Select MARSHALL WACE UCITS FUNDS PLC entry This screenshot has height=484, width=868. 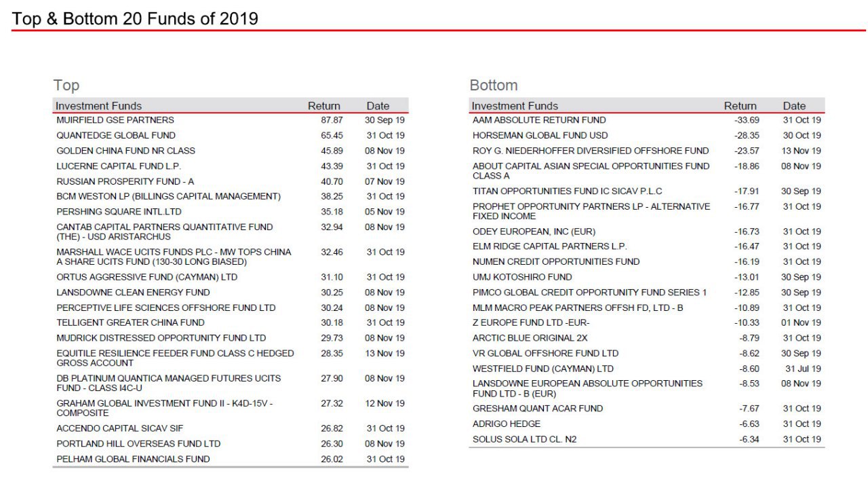pyautogui.click(x=174, y=257)
